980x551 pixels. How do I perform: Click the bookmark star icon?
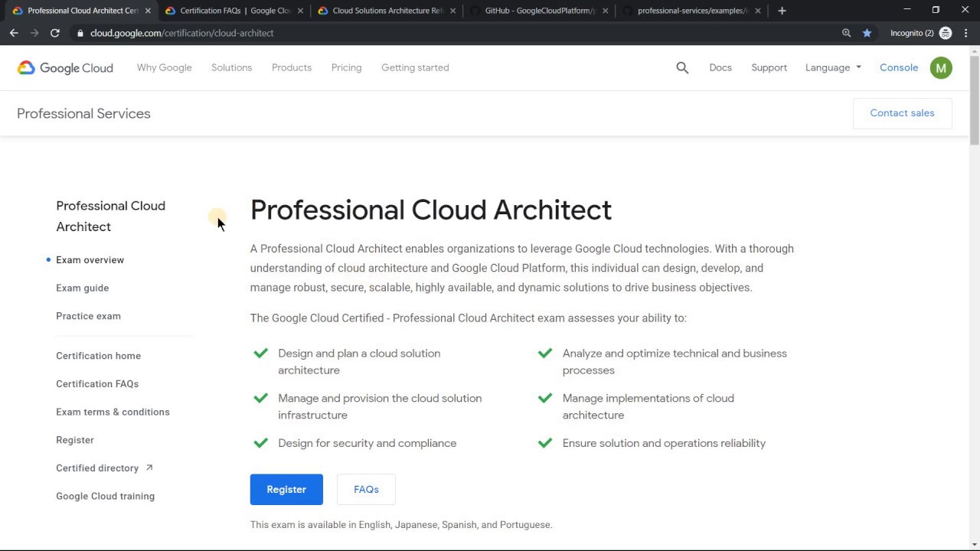click(x=867, y=33)
